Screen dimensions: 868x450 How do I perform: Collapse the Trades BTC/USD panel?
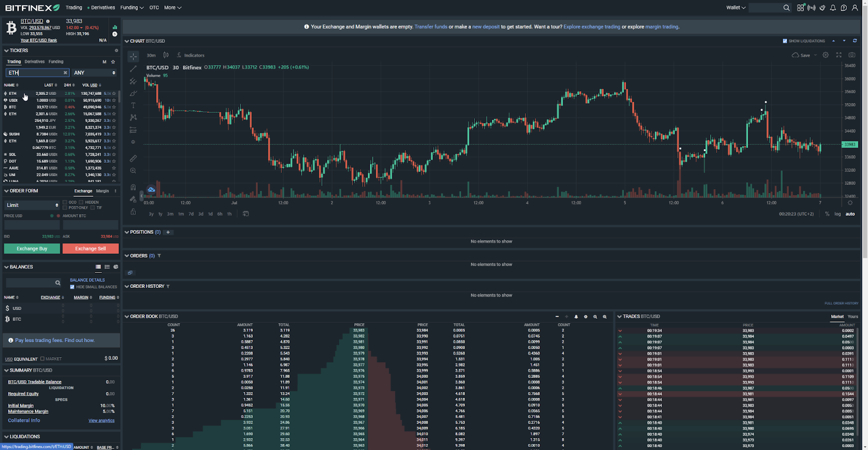point(620,317)
